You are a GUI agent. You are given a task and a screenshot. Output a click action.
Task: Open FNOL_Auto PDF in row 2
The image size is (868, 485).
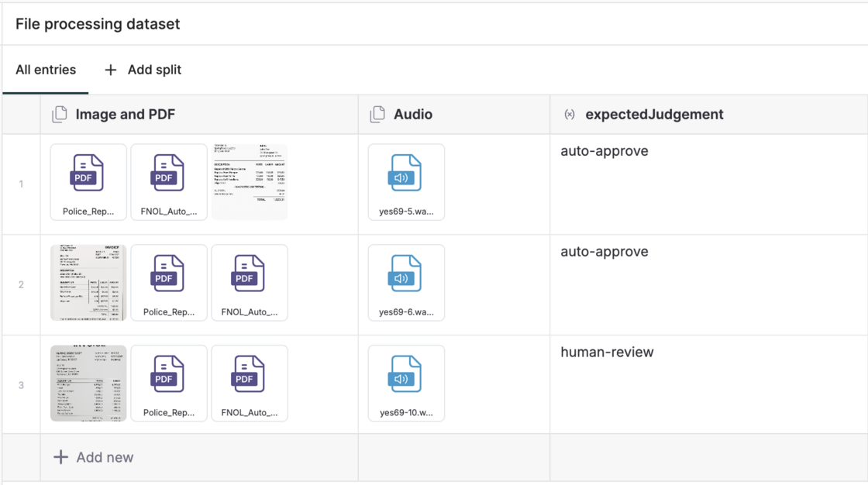250,283
